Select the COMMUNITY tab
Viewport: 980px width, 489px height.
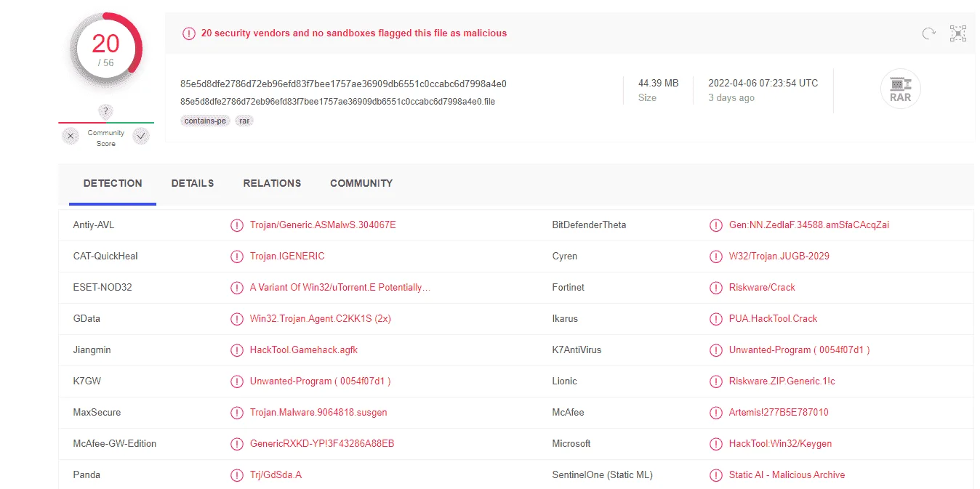tap(361, 184)
